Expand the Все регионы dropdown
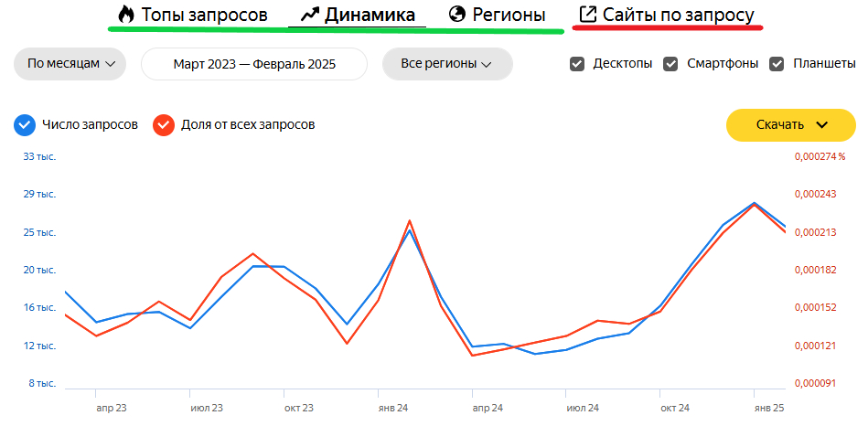This screenshot has width=868, height=426. tap(446, 64)
